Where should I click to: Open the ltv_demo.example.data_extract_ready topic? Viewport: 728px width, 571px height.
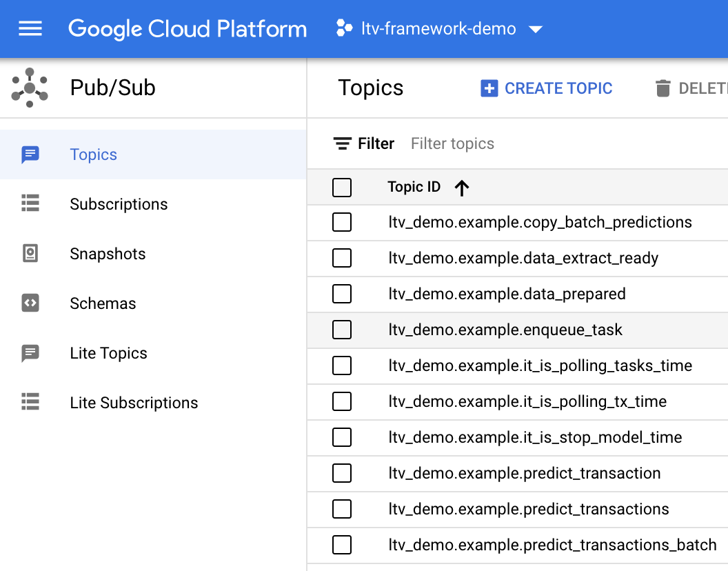523,258
